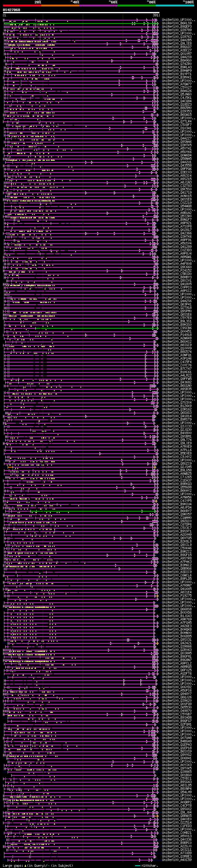Select label UniRef100_B9LG58
The height and width of the screenshot is (868, 197).
click(x=177, y=470)
